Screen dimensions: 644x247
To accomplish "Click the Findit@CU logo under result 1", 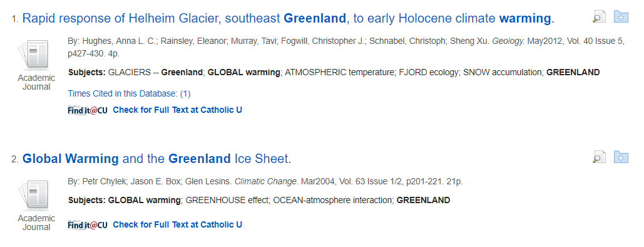I will tap(88, 110).
